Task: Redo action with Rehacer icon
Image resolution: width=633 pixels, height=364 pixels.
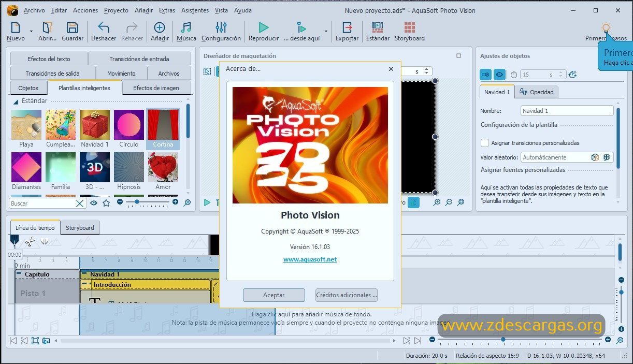Action: [132, 27]
